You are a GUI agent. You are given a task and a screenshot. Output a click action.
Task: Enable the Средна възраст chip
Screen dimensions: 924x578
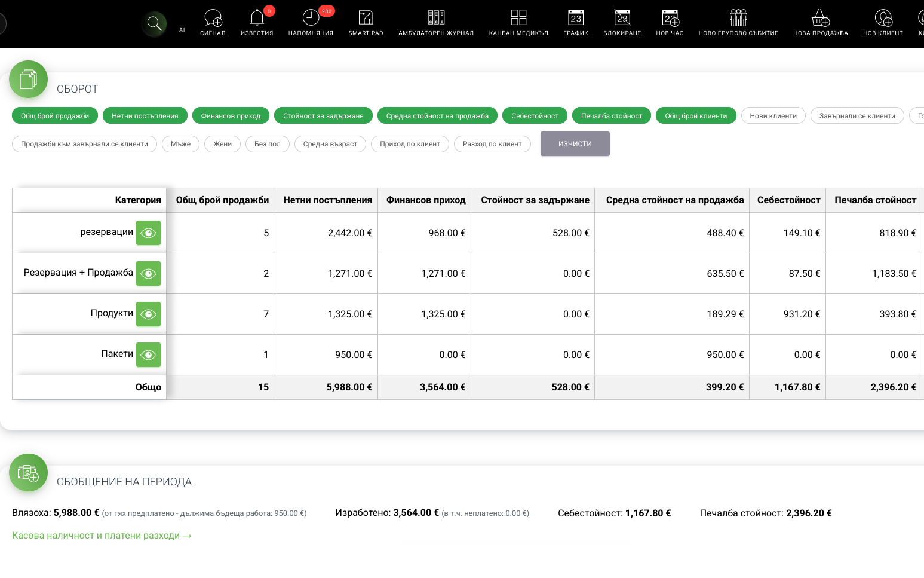click(330, 144)
